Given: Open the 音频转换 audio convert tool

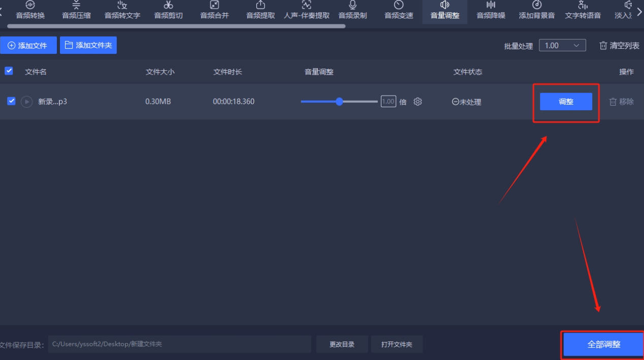Looking at the screenshot, I should point(30,11).
